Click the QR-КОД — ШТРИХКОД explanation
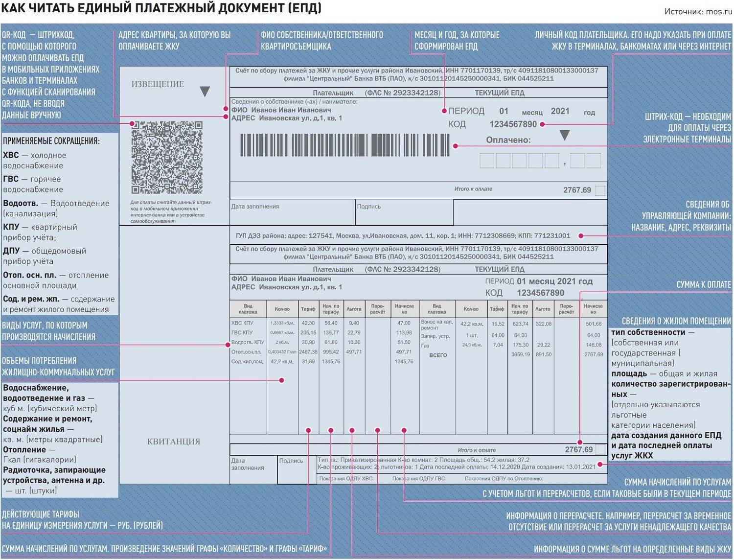Image resolution: width=734 pixels, height=560 pixels. point(50,75)
